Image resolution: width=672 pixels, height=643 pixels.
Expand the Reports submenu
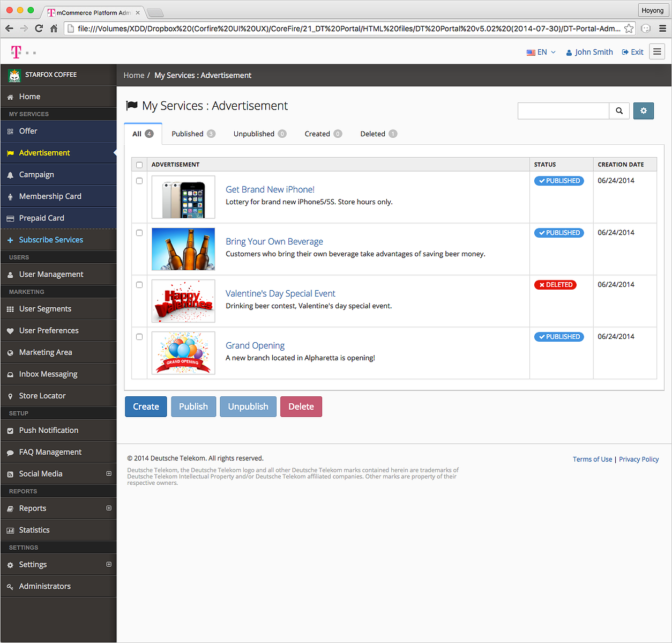click(109, 508)
